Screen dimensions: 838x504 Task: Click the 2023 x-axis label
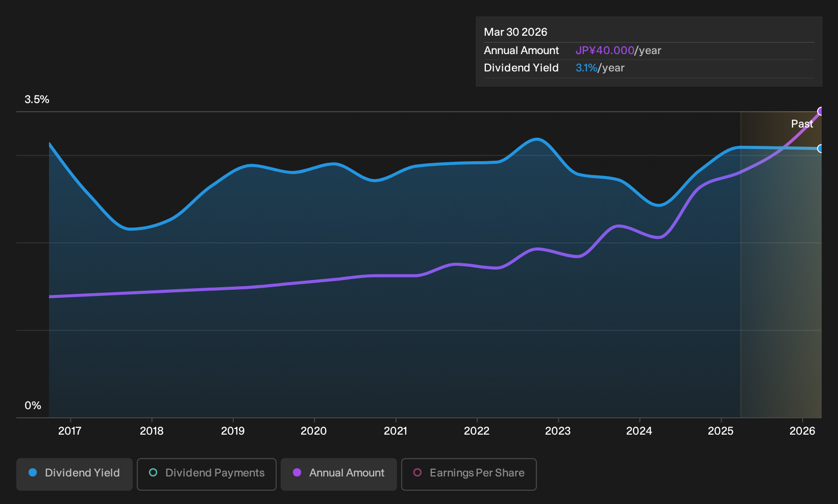coord(558,431)
